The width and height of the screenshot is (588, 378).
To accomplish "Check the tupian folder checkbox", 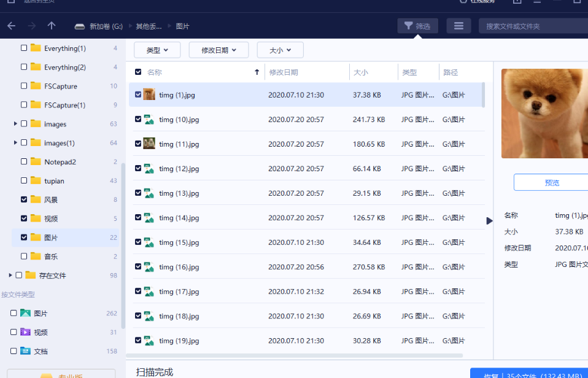I will (24, 181).
